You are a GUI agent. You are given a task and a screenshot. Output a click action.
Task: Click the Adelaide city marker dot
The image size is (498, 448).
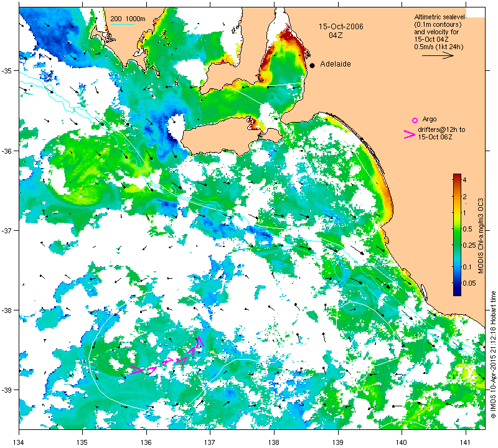pos(312,65)
